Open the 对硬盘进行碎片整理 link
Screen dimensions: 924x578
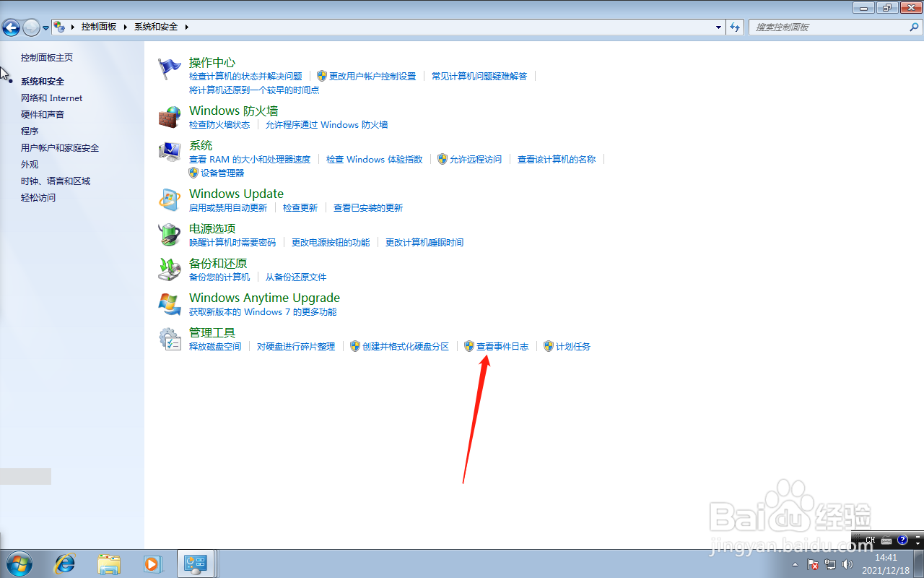(296, 347)
